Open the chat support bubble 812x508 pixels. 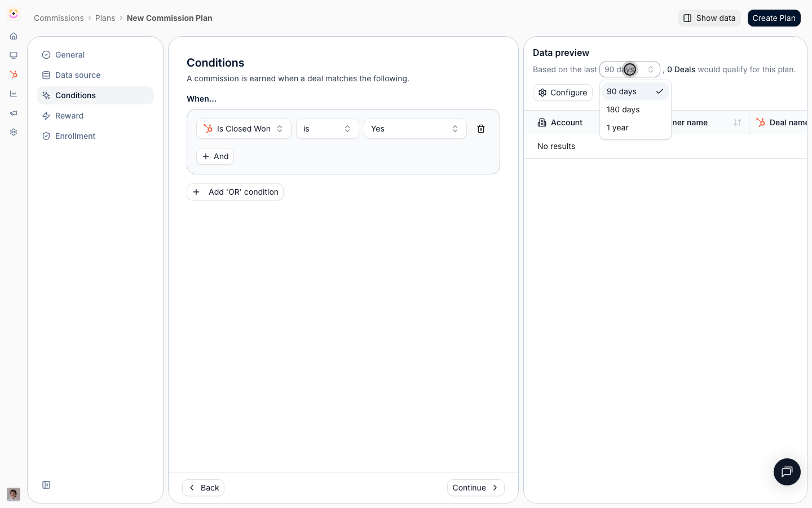coord(787,472)
